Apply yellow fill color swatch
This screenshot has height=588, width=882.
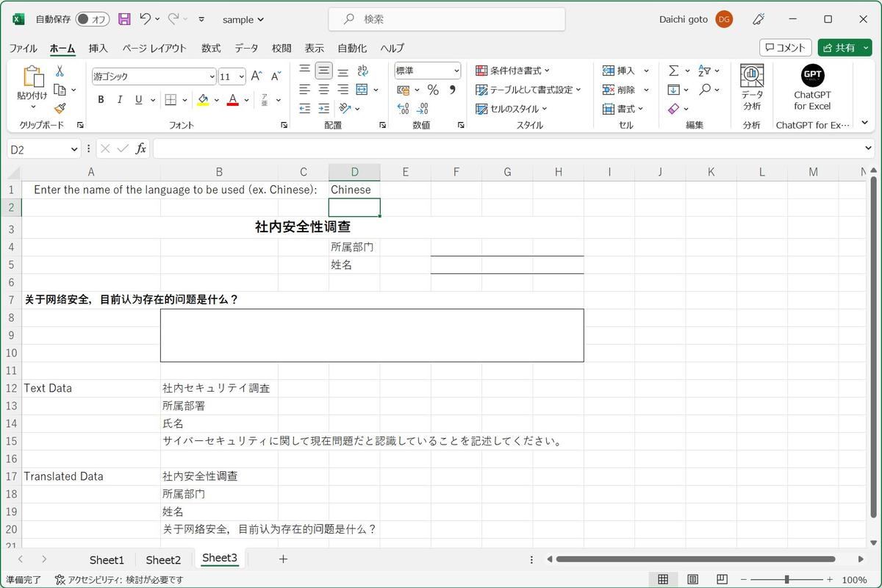(x=203, y=99)
